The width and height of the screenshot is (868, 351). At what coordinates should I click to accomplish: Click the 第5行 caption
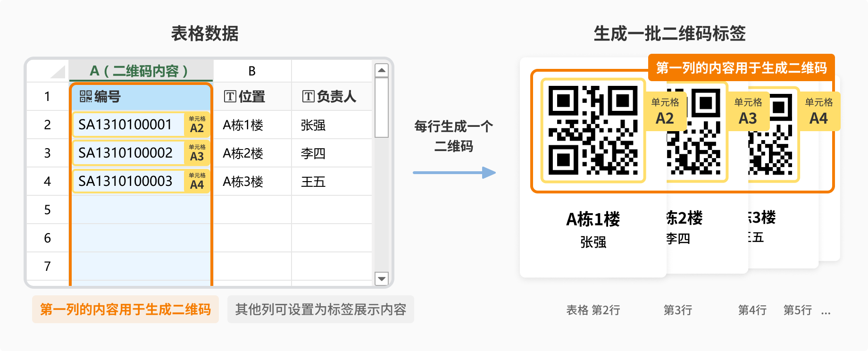798,310
